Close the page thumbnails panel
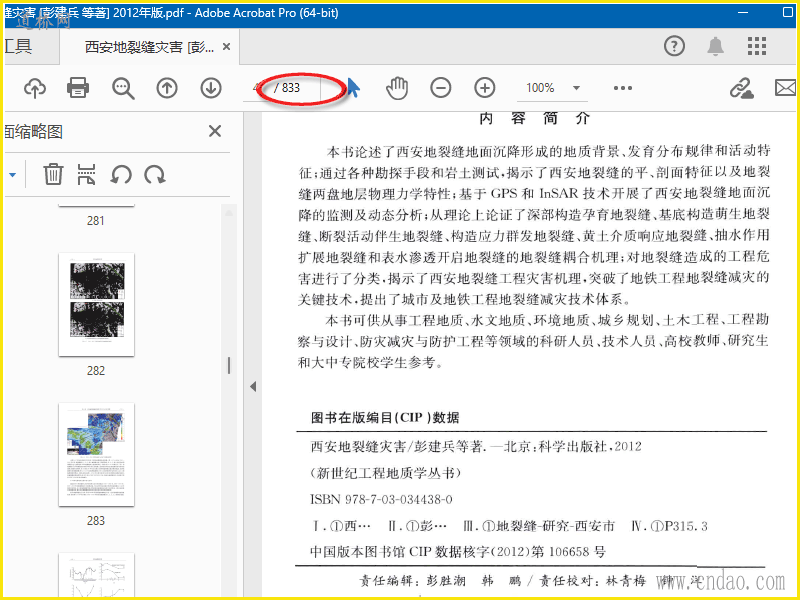 pyautogui.click(x=215, y=131)
